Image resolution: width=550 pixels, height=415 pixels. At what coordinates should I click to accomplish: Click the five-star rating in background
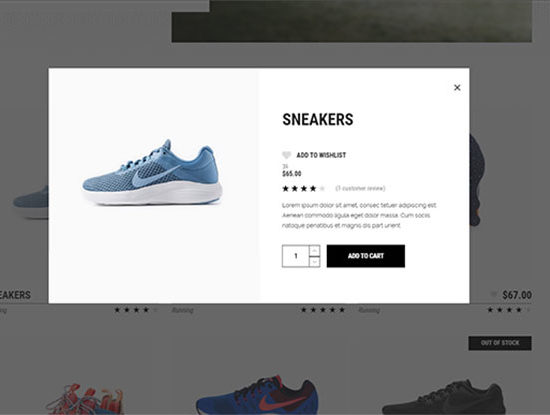(323, 310)
